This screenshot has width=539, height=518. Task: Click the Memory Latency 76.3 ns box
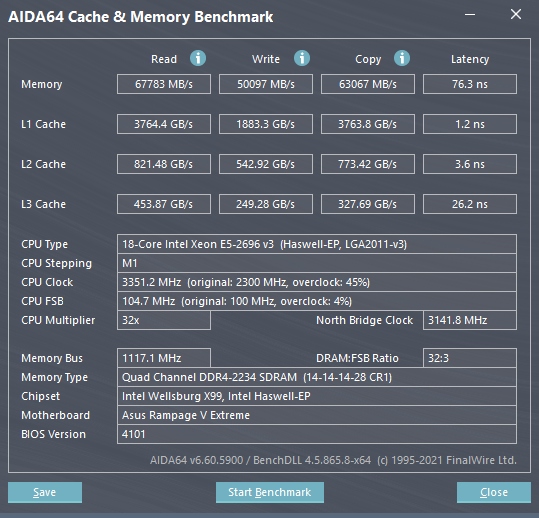point(470,84)
